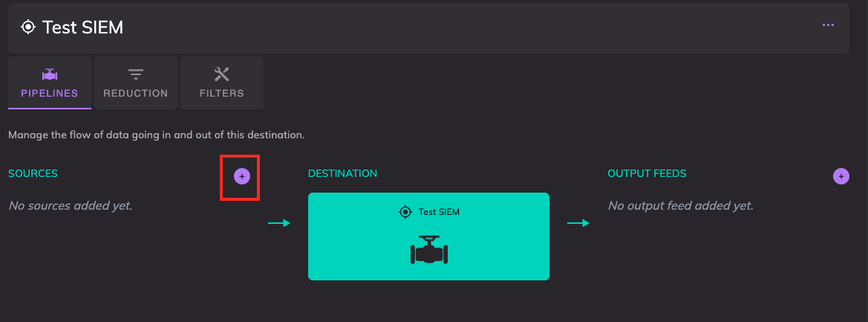Viewport: 868px width, 322px height.
Task: Open the three-dot options menu
Action: [828, 25]
